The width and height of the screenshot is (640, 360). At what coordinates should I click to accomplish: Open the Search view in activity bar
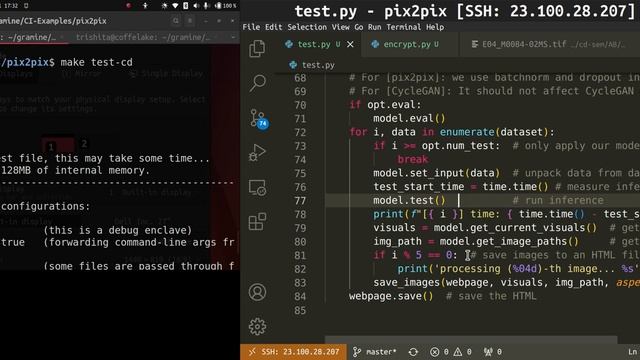coord(257,83)
